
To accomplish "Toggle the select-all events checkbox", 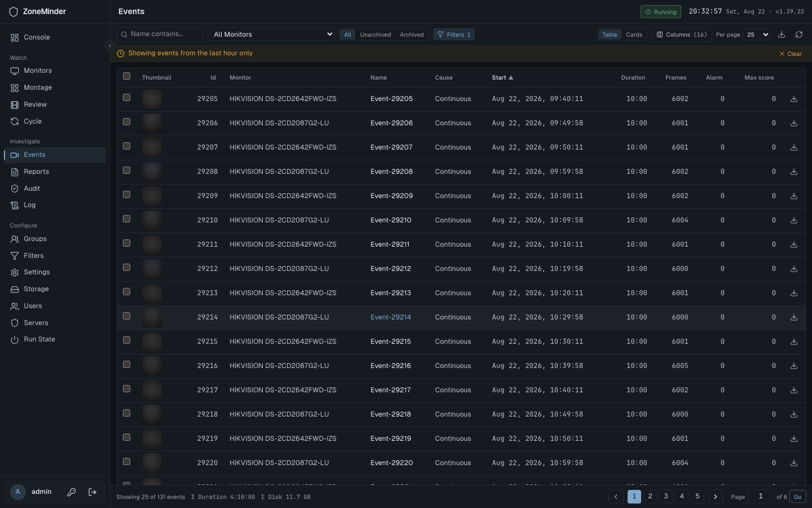I will [x=126, y=76].
